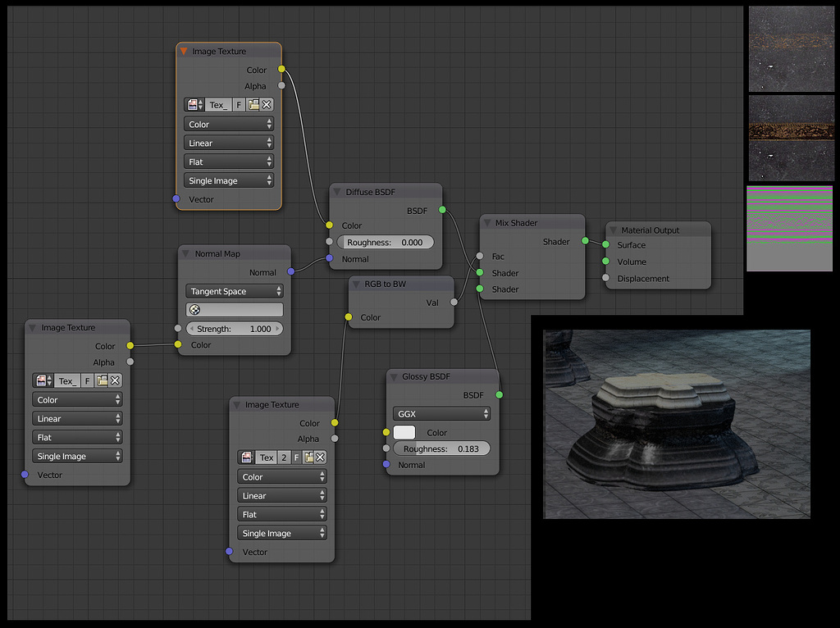Click Color input socket of Normal Map node
The height and width of the screenshot is (628, 840).
coord(178,344)
